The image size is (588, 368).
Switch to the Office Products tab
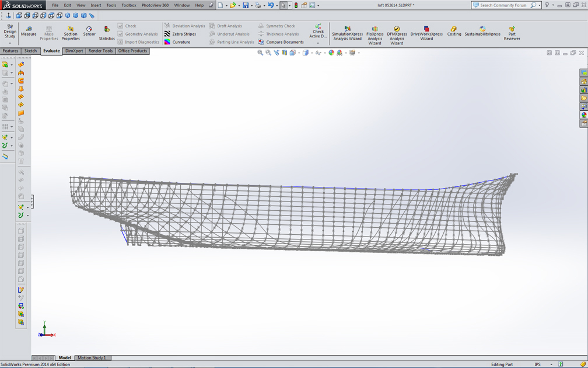coord(132,51)
